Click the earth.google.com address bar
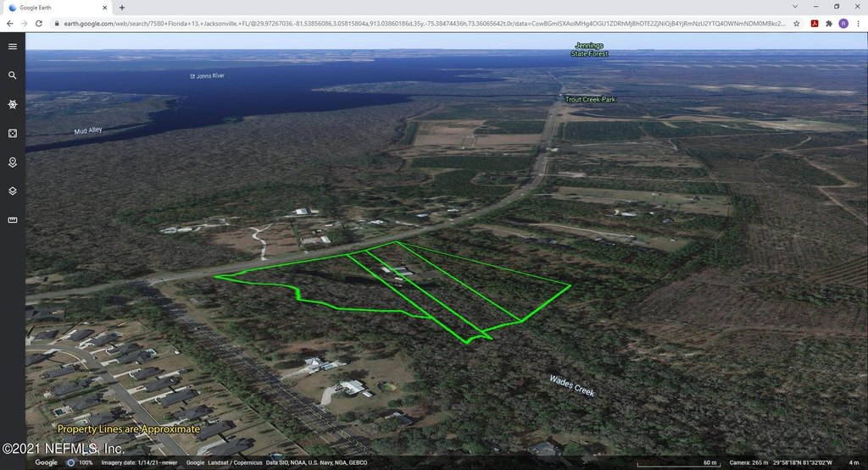This screenshot has height=470, width=868. click(x=424, y=24)
